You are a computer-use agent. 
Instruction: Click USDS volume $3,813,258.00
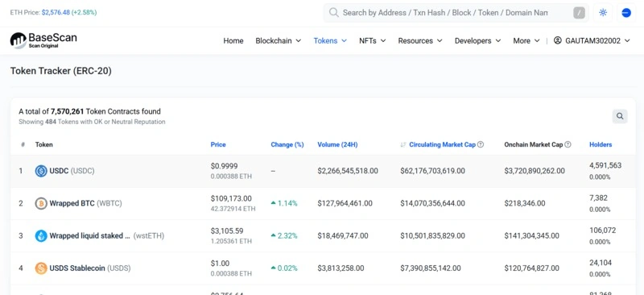tap(341, 268)
